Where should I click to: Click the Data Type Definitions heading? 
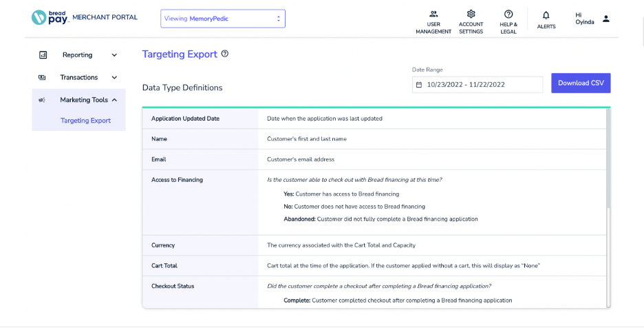tap(182, 88)
